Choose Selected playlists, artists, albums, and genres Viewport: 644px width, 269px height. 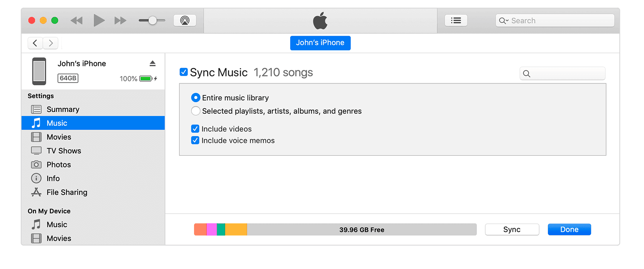click(x=196, y=111)
